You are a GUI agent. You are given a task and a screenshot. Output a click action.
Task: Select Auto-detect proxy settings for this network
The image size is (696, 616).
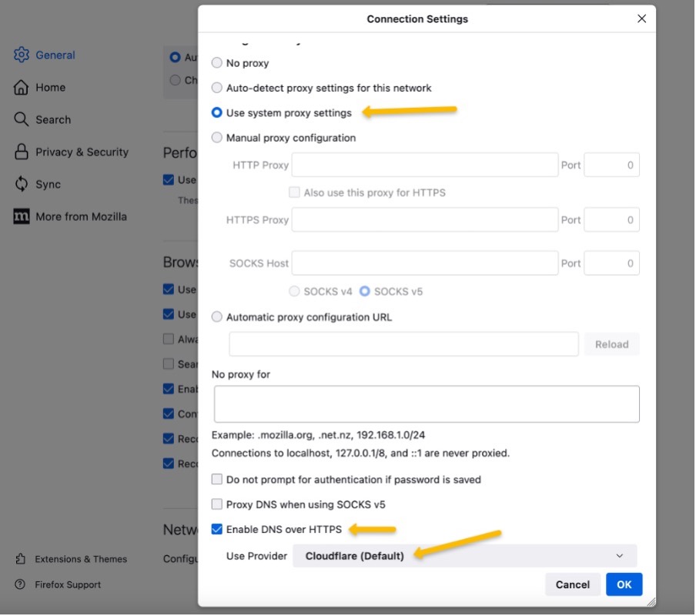(x=217, y=88)
